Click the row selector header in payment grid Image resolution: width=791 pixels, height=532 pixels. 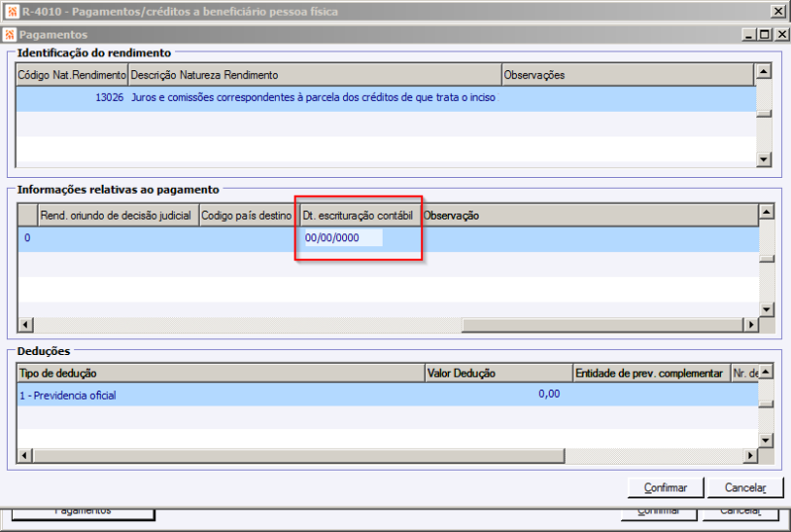(29, 216)
